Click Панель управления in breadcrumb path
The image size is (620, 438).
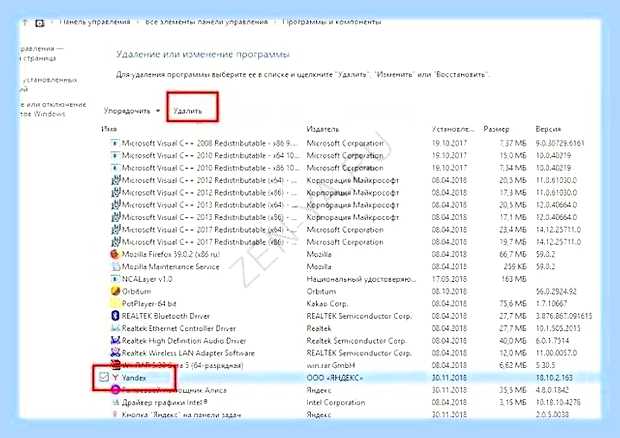point(95,22)
